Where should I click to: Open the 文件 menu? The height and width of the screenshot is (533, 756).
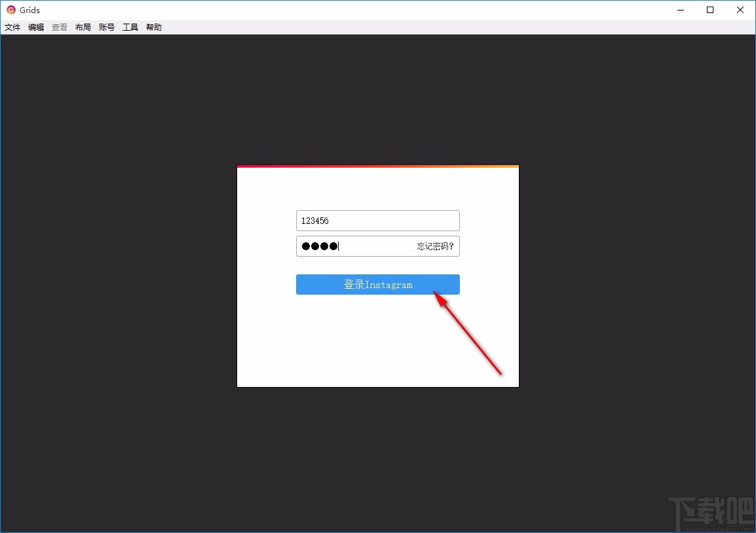(12, 28)
